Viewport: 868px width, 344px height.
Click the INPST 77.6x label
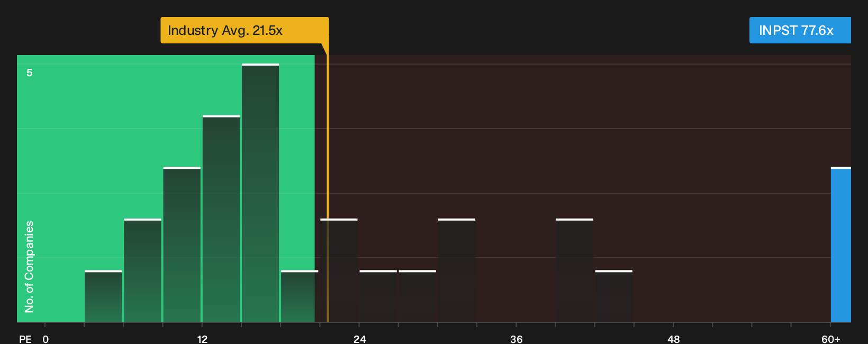(800, 30)
